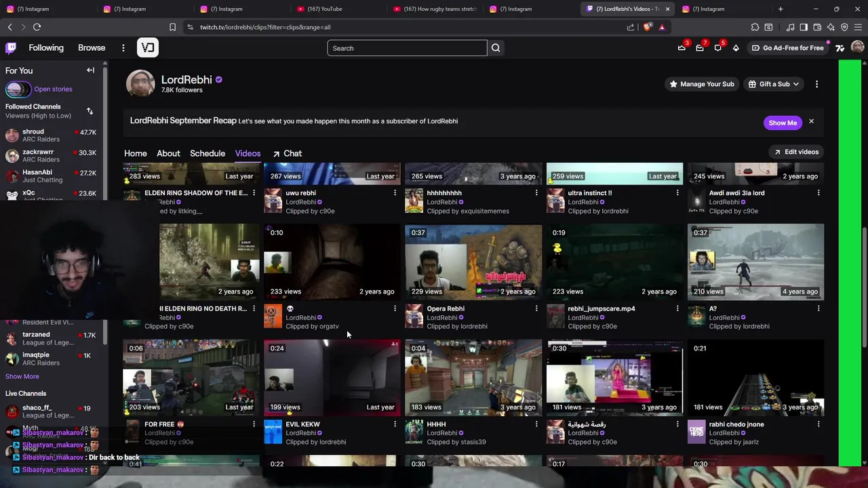
Task: Click the Get Bits diamond icon
Action: coord(736,48)
